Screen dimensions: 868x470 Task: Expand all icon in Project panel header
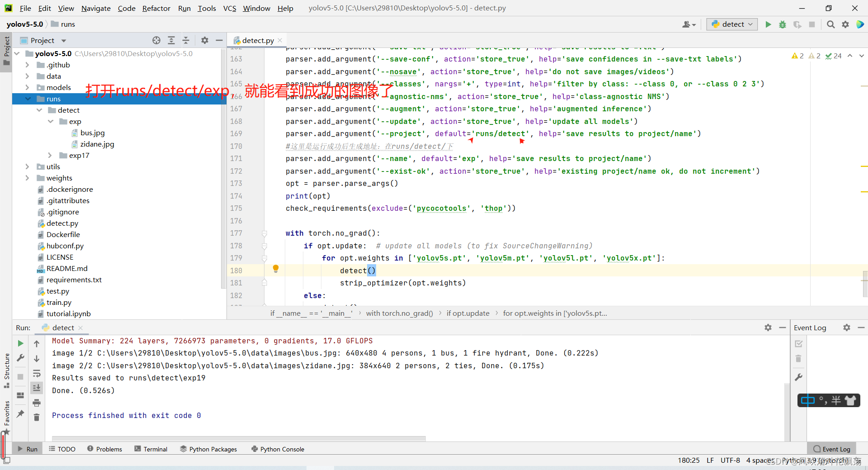(171, 40)
